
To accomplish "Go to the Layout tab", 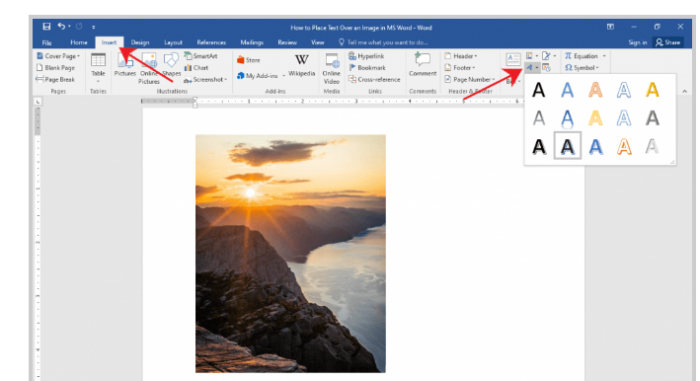I will pos(173,42).
